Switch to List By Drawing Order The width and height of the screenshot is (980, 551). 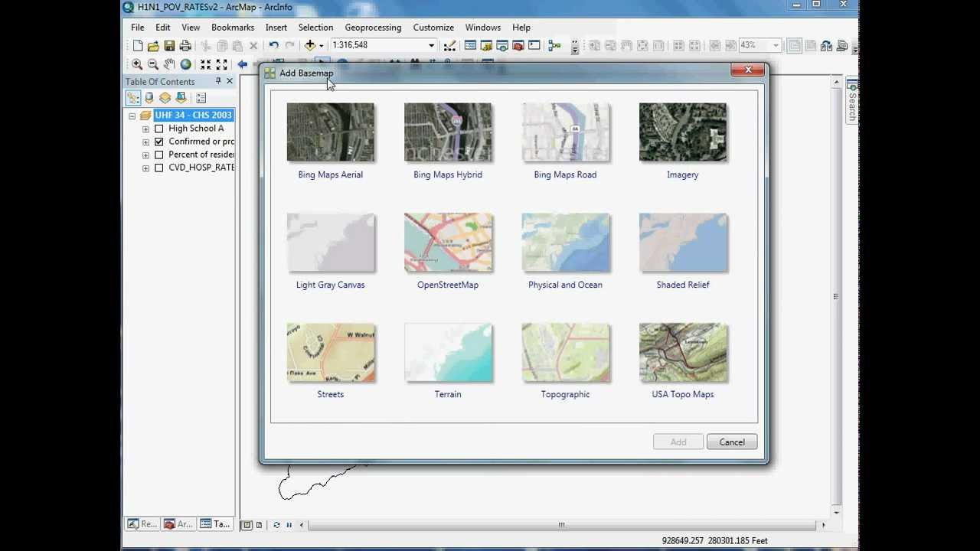coord(133,98)
